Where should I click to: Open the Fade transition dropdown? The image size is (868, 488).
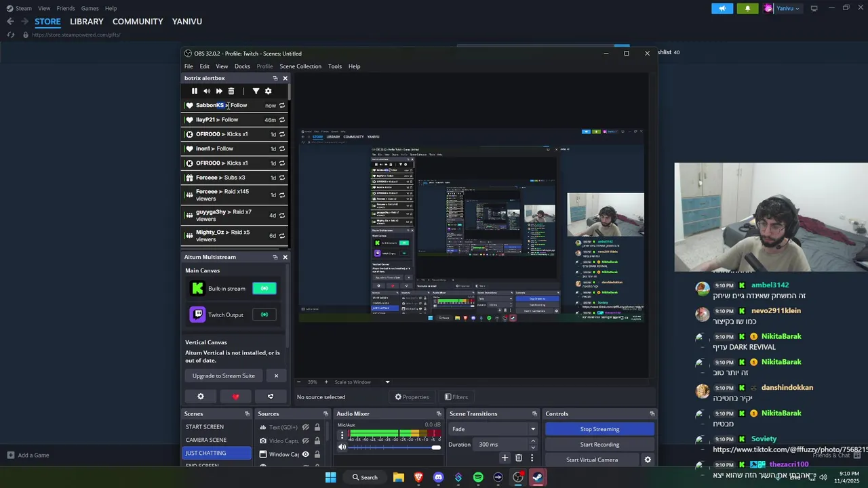click(x=493, y=429)
